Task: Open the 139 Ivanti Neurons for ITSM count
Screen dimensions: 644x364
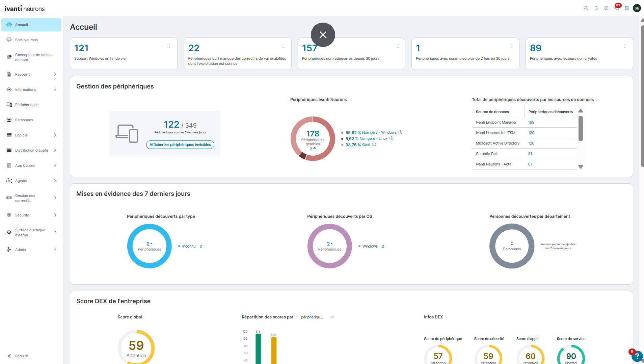Action: coord(531,133)
